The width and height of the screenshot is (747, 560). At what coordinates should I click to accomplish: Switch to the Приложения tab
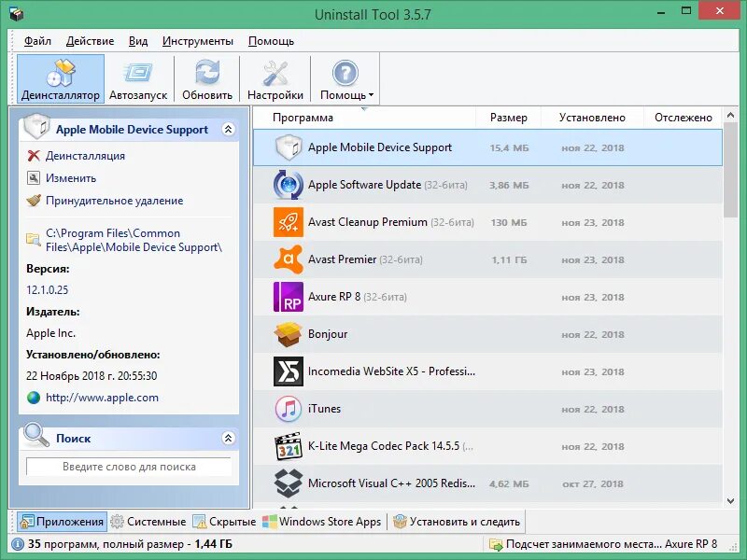tap(62, 522)
